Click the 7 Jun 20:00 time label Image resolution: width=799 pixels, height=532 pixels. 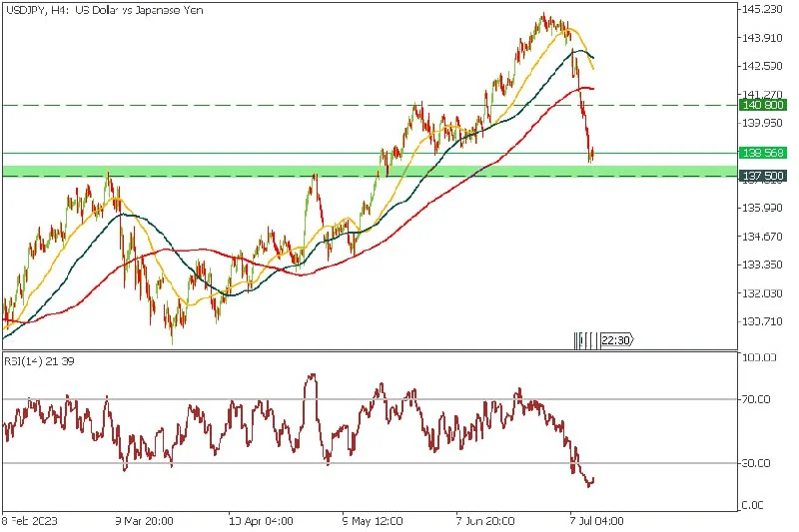pos(484,521)
